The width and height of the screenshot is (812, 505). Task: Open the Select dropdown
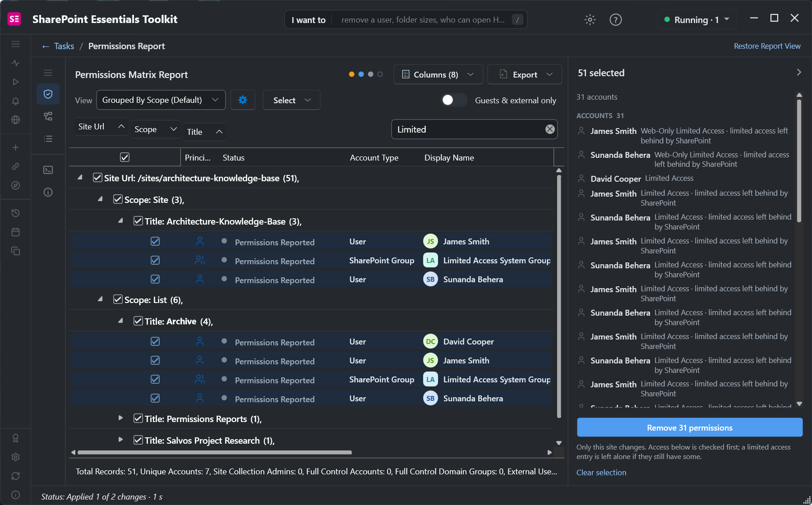click(291, 100)
